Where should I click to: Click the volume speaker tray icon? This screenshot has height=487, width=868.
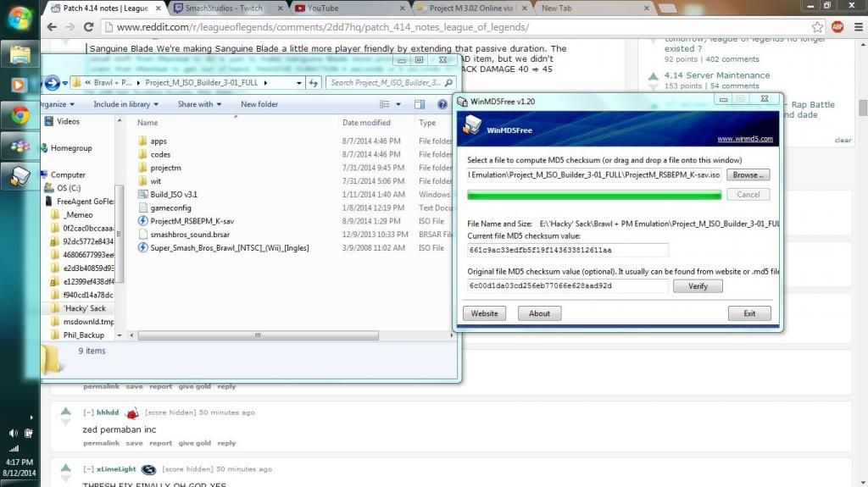click(14, 434)
